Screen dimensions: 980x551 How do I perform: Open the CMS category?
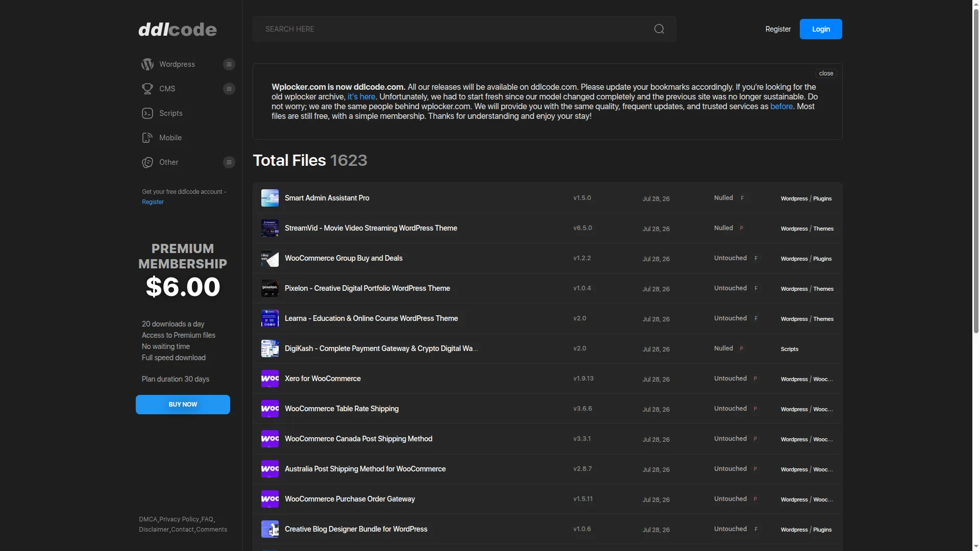tap(167, 89)
